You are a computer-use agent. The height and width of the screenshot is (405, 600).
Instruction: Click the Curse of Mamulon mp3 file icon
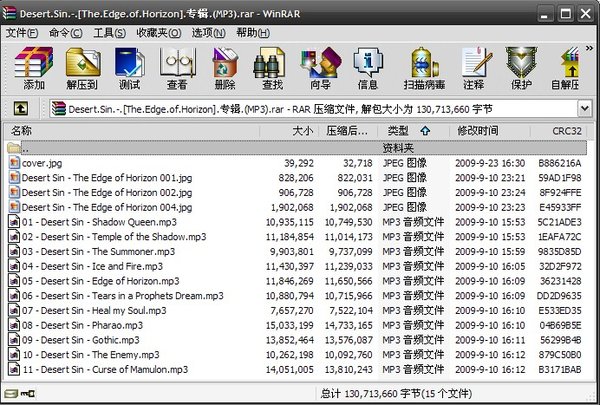point(14,369)
